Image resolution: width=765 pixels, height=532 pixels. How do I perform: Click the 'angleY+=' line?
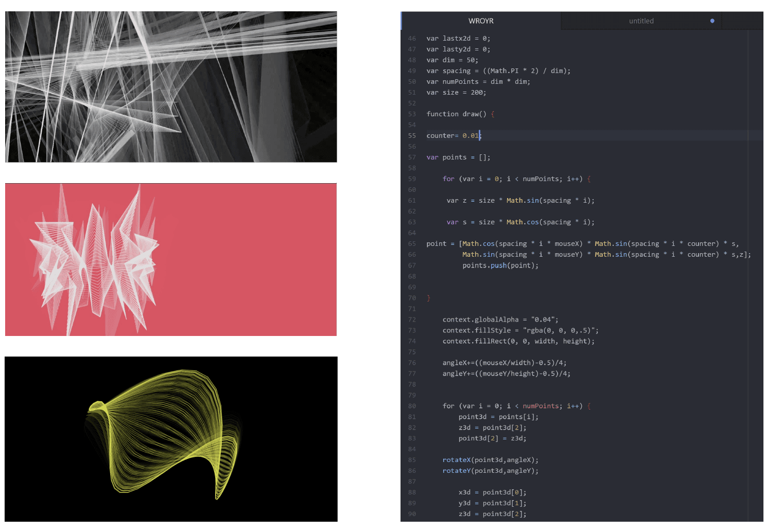click(507, 374)
